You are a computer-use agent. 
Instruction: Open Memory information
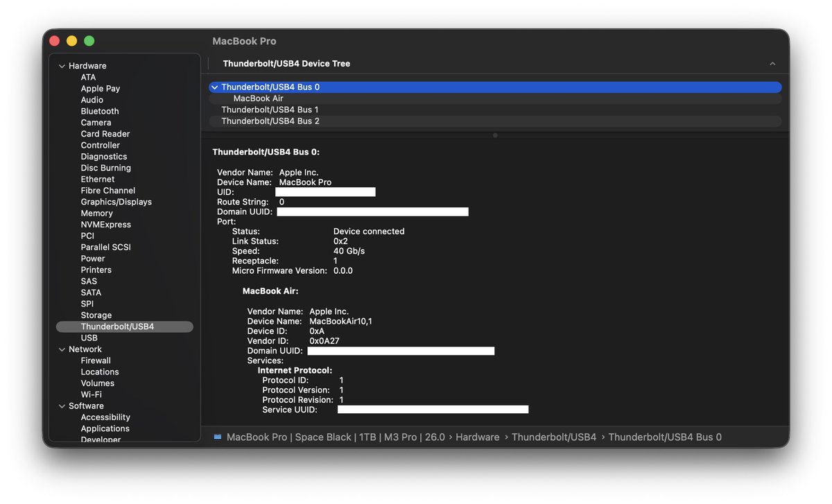coord(97,214)
